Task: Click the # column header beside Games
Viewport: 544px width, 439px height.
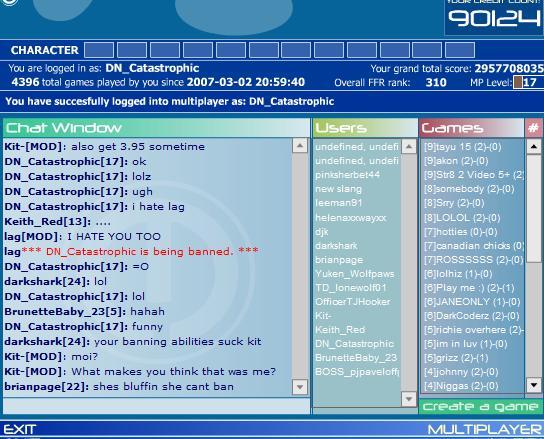Action: [533, 128]
